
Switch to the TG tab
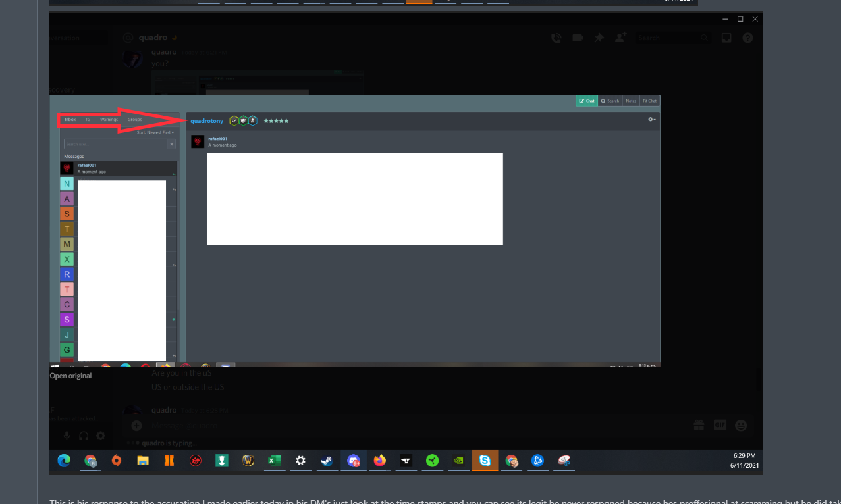click(x=88, y=120)
